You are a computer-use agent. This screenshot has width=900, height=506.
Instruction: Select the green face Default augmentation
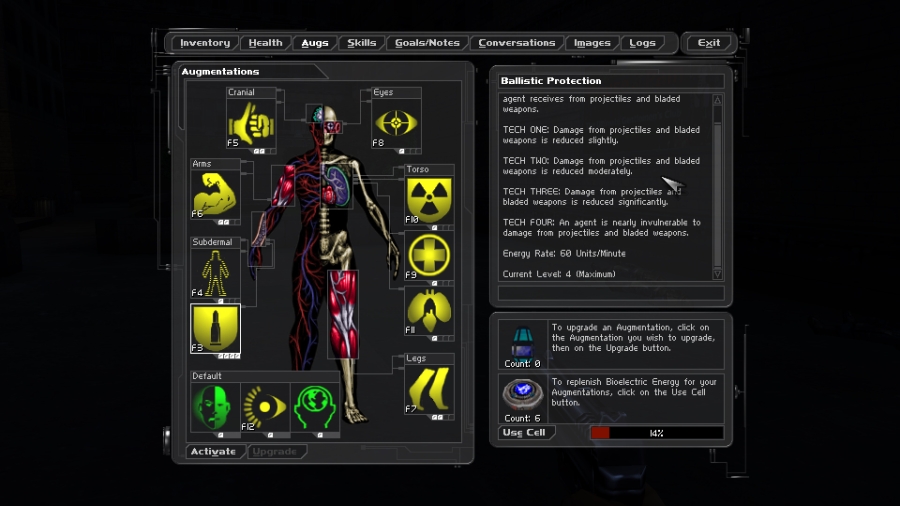tap(215, 407)
